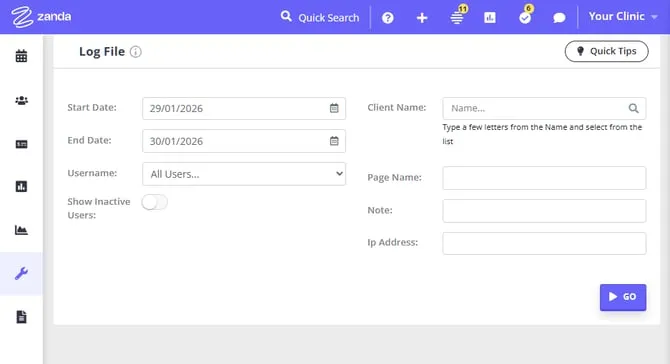Open Quick Tips
Image resolution: width=670 pixels, height=364 pixels.
(606, 51)
